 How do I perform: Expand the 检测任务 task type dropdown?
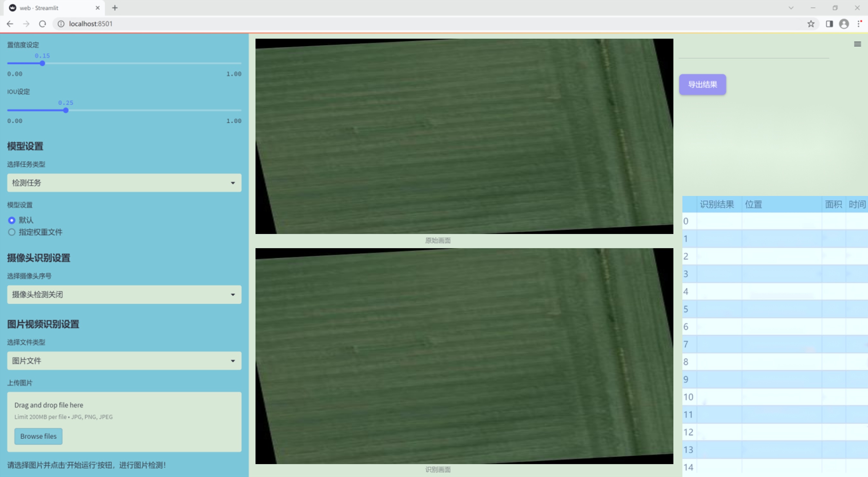(x=124, y=183)
